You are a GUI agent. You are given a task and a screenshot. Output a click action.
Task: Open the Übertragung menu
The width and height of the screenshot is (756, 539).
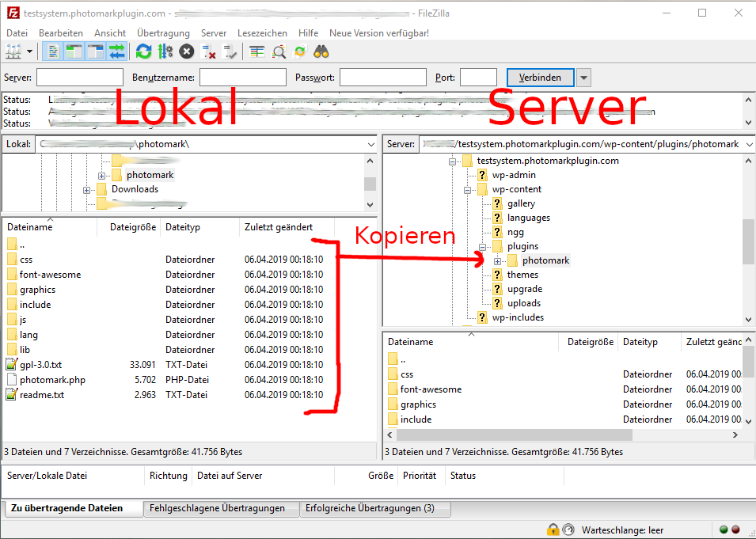pos(163,33)
